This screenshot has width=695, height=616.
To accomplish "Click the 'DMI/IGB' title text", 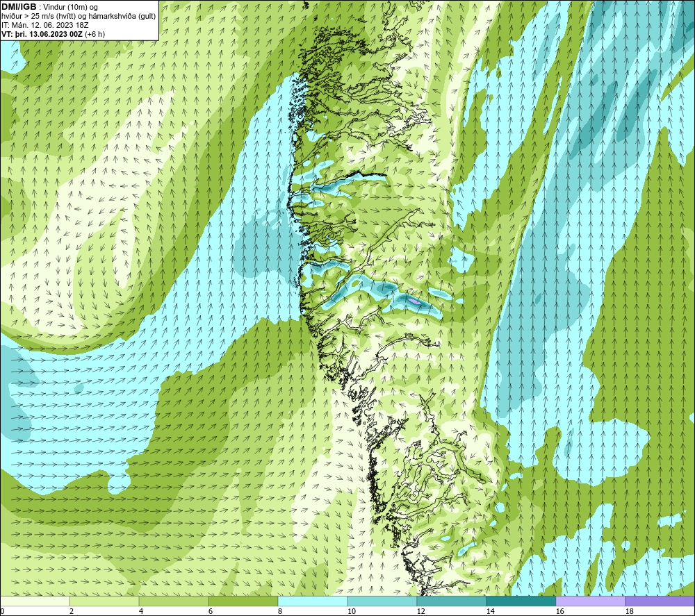I will [19, 7].
